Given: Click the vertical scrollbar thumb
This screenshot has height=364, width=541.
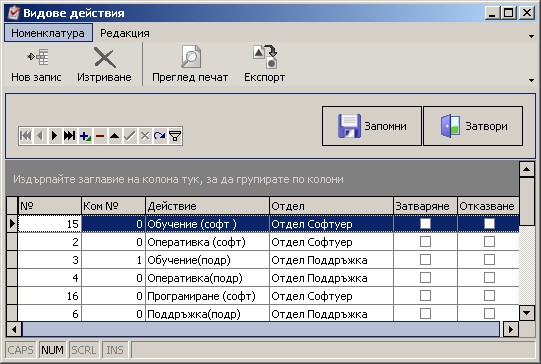Looking at the screenshot, I should 527,201.
